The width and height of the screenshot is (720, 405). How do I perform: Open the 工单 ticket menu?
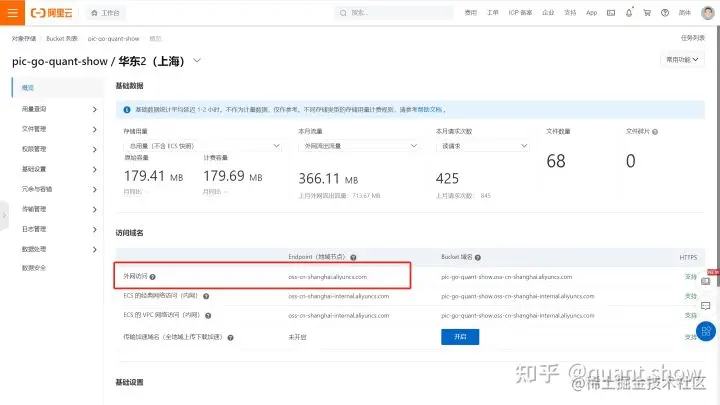(493, 13)
